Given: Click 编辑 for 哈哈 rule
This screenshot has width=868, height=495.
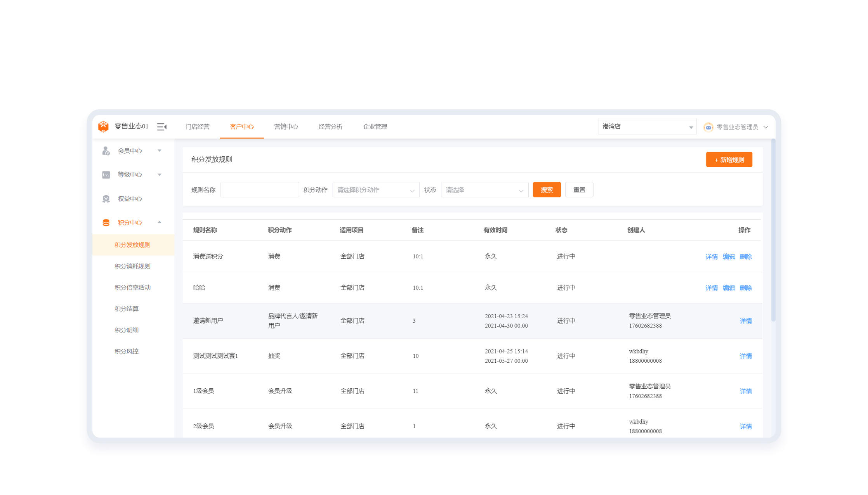Looking at the screenshot, I should click(x=729, y=288).
